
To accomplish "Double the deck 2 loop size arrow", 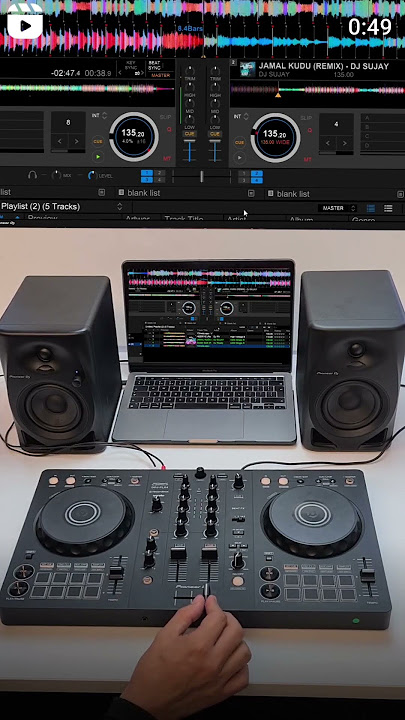I will (345, 143).
